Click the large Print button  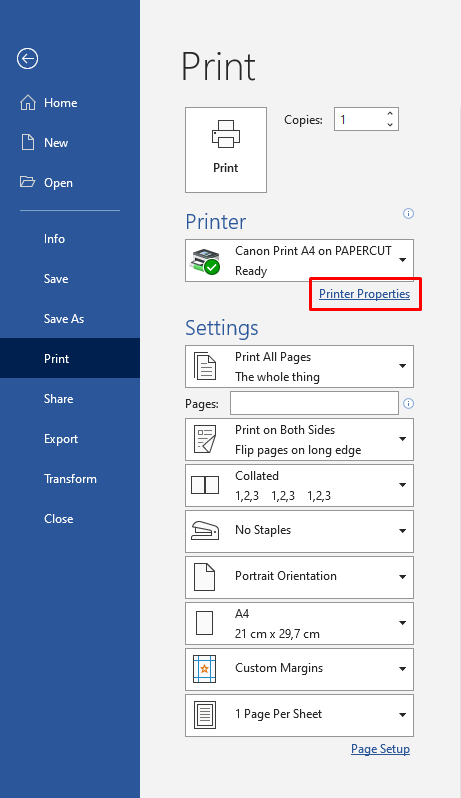coord(226,150)
